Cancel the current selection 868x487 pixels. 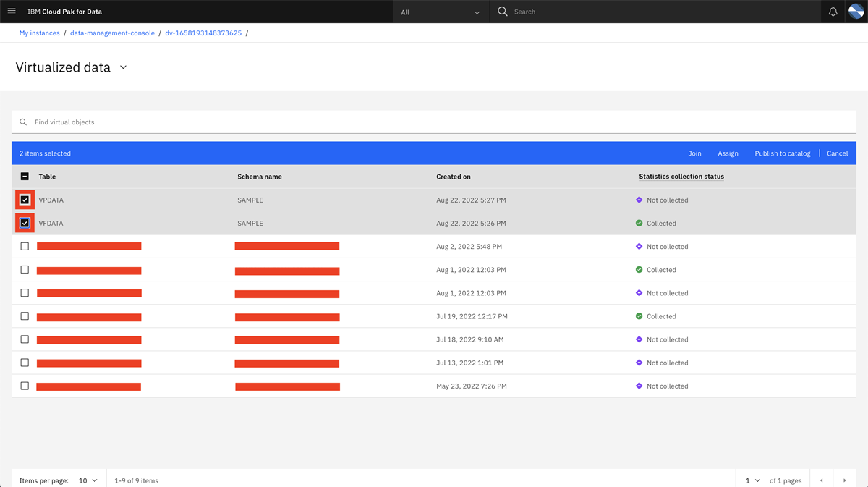pyautogui.click(x=837, y=153)
